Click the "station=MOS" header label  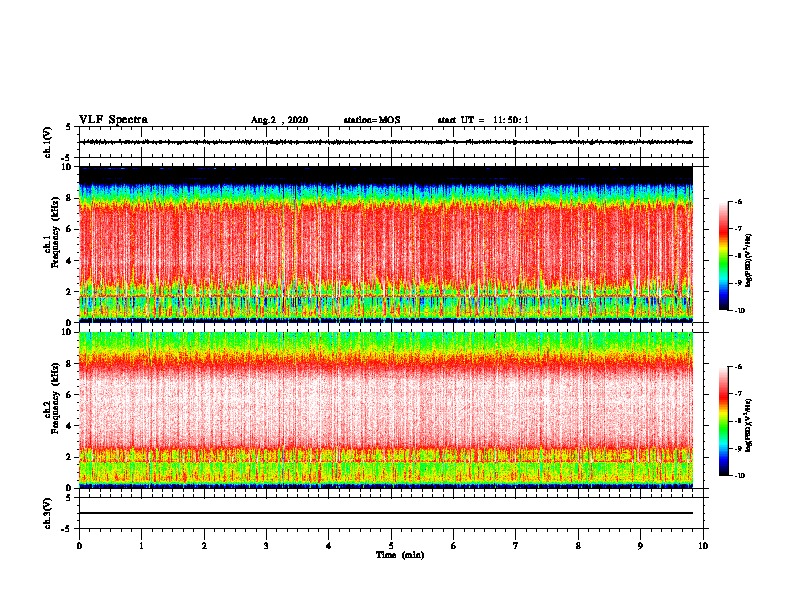tap(372, 120)
